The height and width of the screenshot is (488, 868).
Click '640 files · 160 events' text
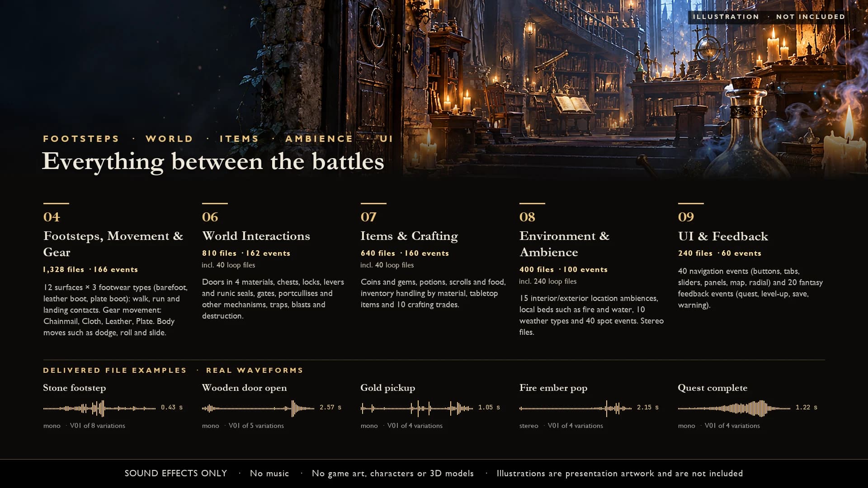pyautogui.click(x=405, y=253)
